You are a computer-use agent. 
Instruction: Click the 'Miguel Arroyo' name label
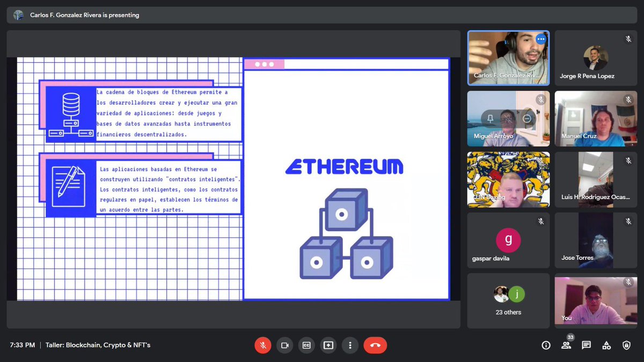point(493,136)
